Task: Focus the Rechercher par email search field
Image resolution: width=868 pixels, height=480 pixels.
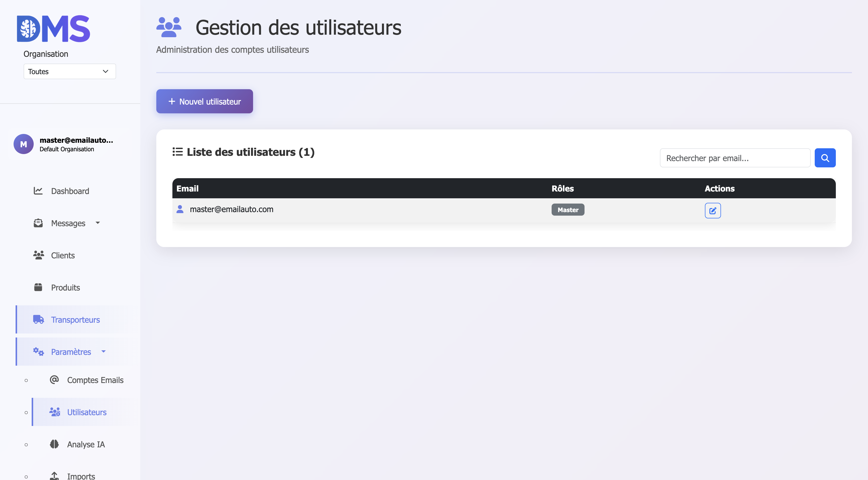Action: tap(735, 158)
